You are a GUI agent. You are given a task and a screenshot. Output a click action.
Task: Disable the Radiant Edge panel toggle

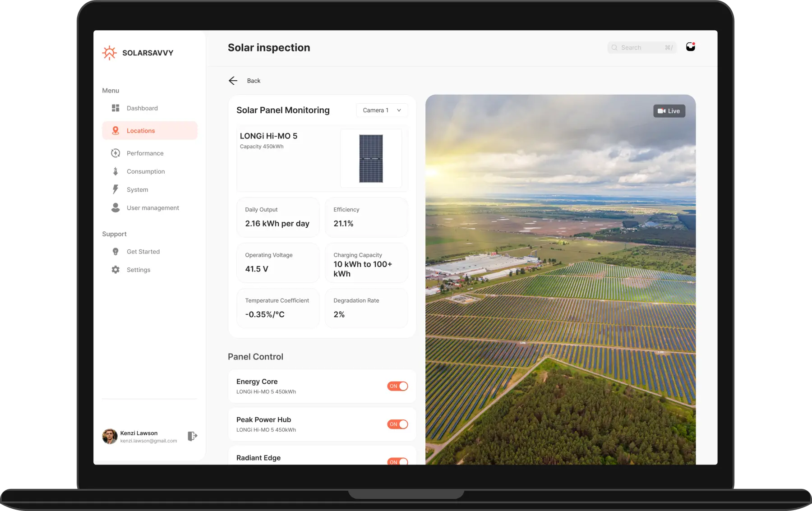pyautogui.click(x=397, y=461)
